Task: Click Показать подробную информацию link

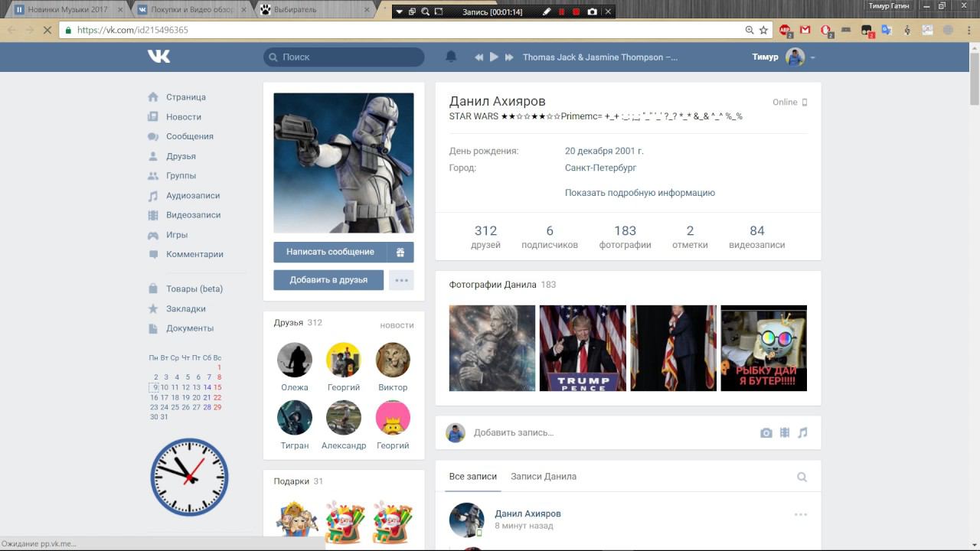Action: tap(640, 193)
